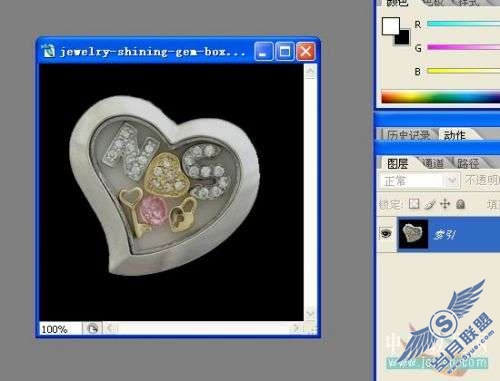Click the 100% zoom field

click(60, 329)
